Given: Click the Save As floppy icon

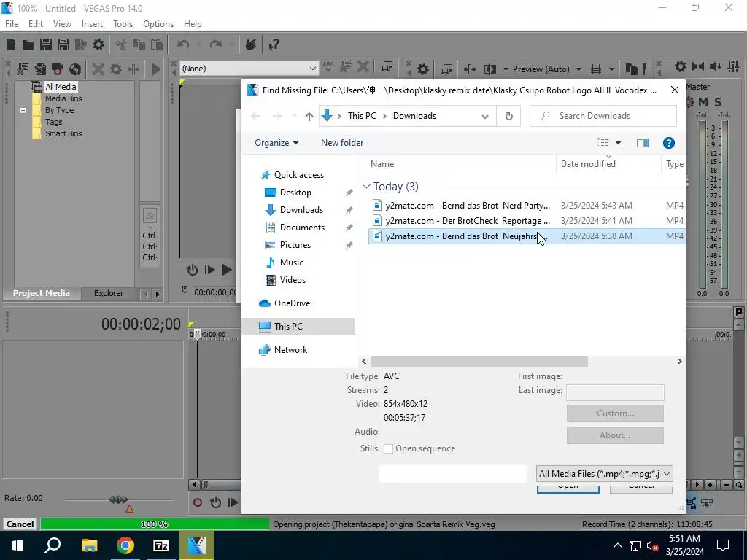Looking at the screenshot, I should coord(63,44).
